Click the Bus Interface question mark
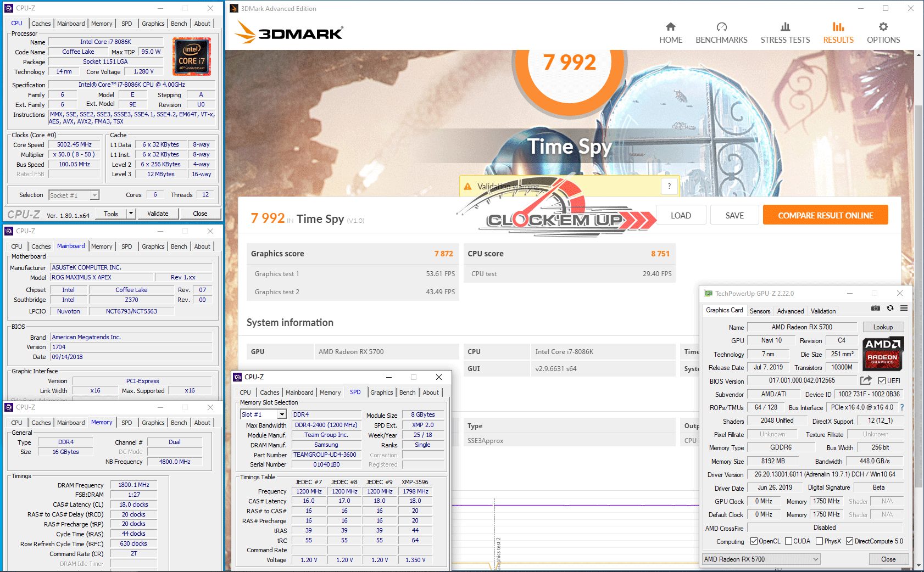The width and height of the screenshot is (924, 572). coord(901,407)
